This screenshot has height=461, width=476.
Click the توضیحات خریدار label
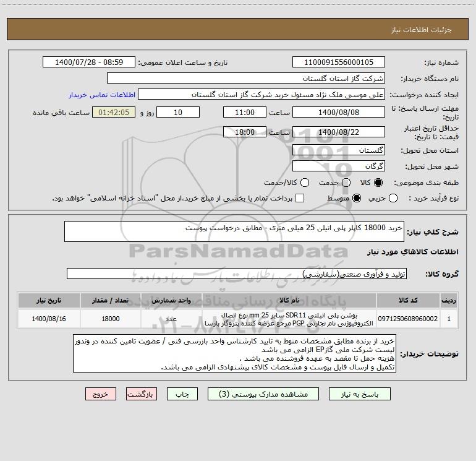click(429, 354)
